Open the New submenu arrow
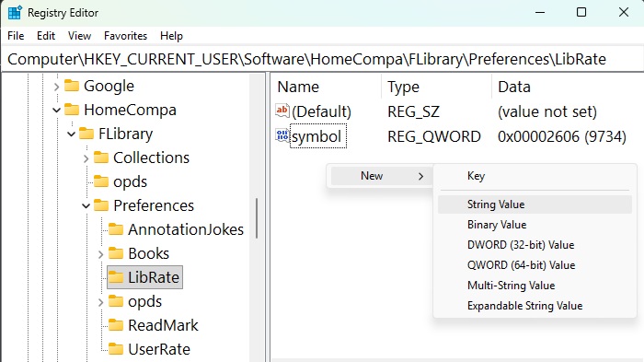The height and width of the screenshot is (362, 644). click(420, 176)
